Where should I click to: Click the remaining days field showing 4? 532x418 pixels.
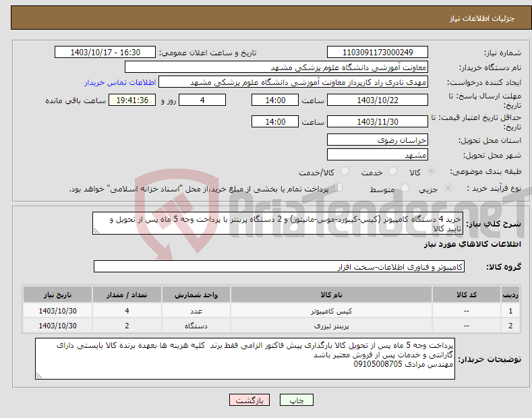tap(202, 100)
